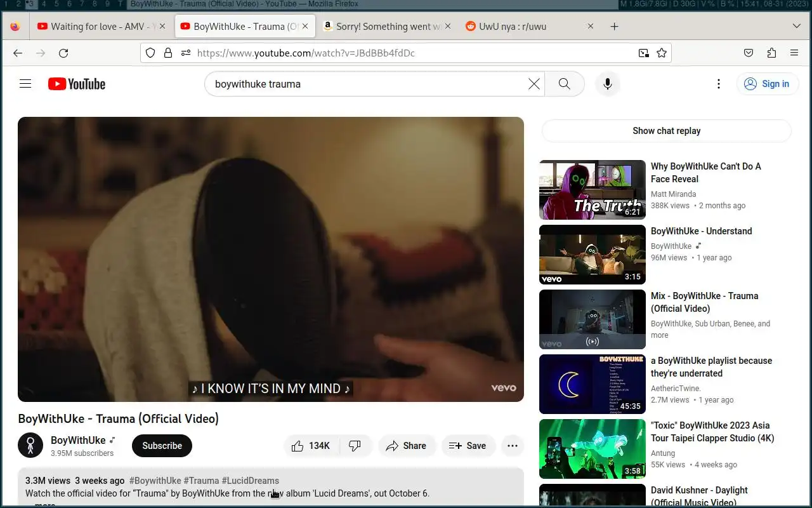Switch to Amazon 'Sorry! Something went' tab
The height and width of the screenshot is (508, 812).
point(386,27)
